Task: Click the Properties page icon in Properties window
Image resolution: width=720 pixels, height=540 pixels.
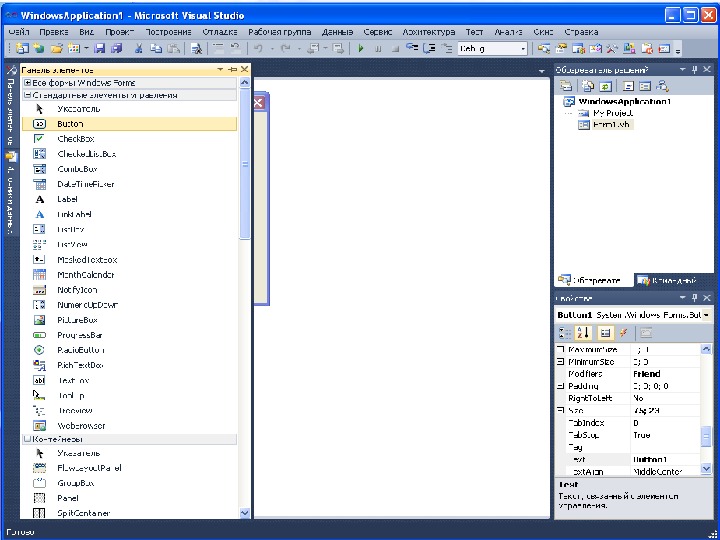Action: coord(646,333)
